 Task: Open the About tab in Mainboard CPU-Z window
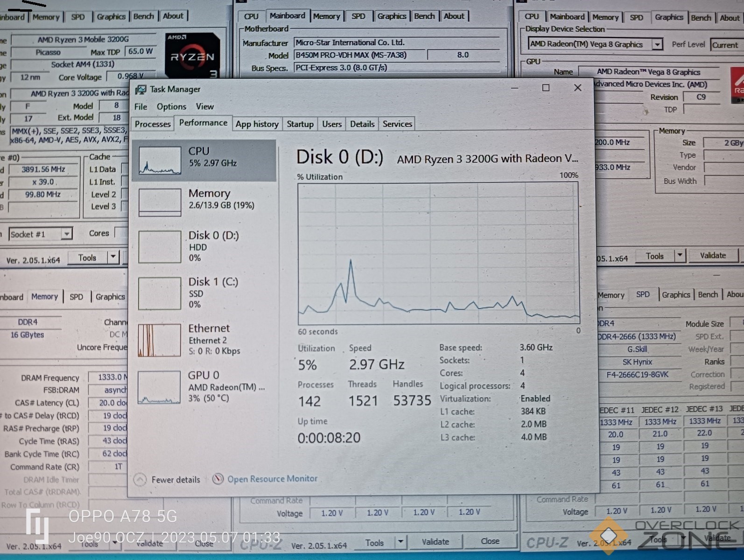[454, 16]
